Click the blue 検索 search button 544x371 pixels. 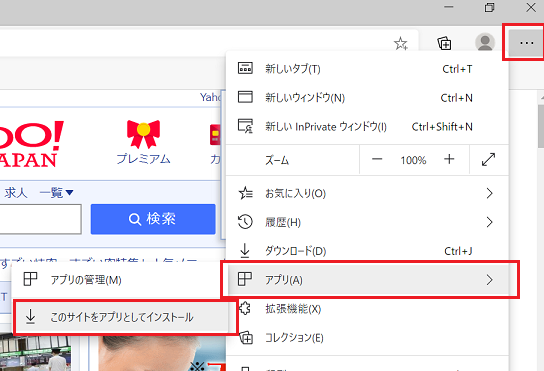(153, 219)
